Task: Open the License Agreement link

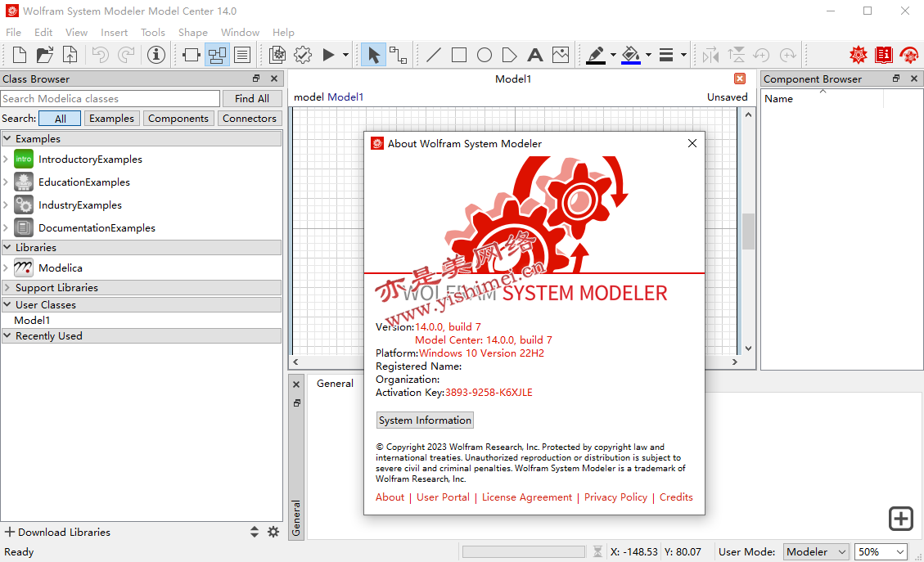Action: point(527,497)
